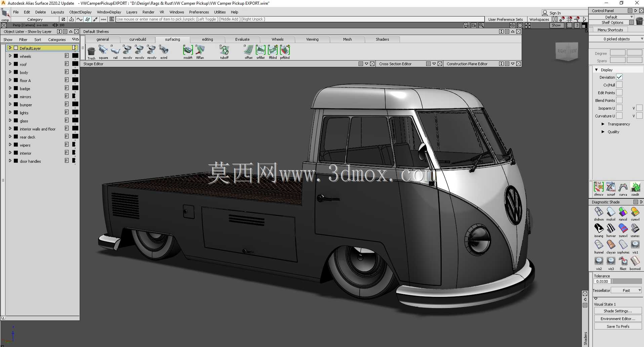Expand the door handles layer

point(10,161)
